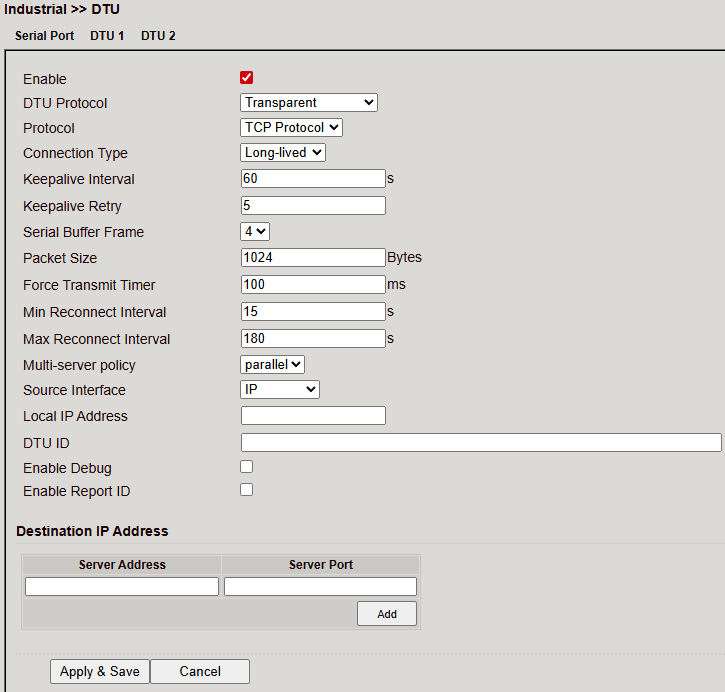Focus the Server Port input field
The height and width of the screenshot is (692, 725).
(320, 586)
